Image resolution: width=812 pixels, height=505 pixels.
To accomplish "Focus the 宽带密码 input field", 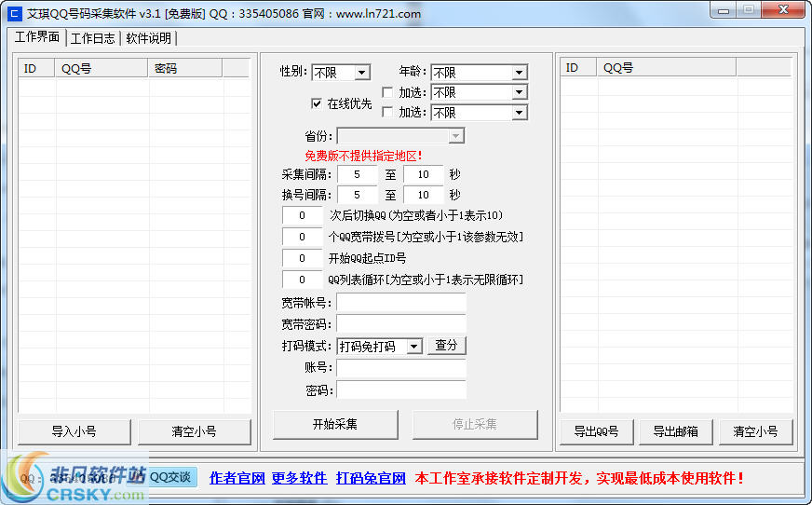I will [400, 323].
